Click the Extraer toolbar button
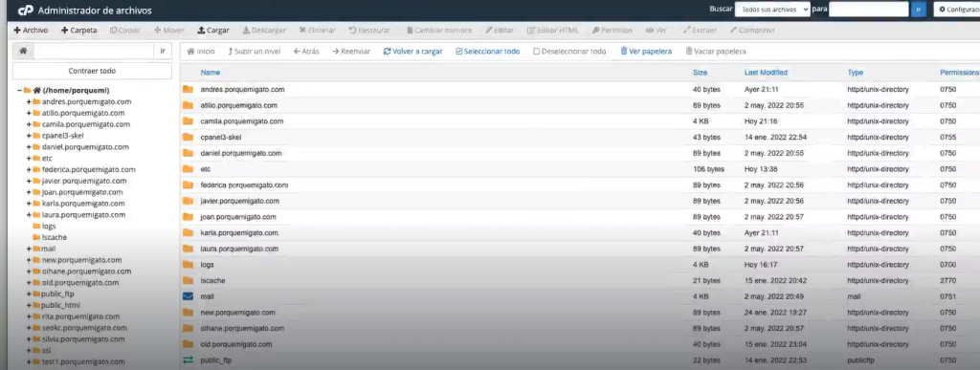 pyautogui.click(x=700, y=30)
